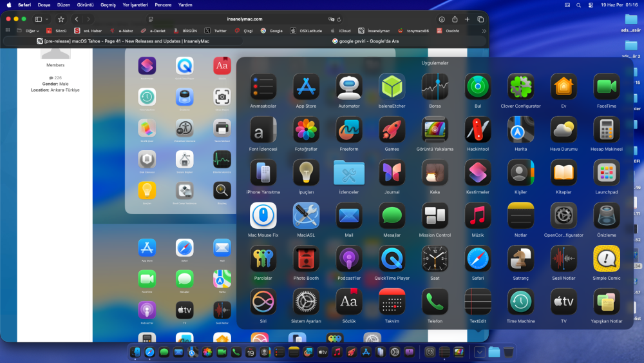Open Finder from the Dock

(x=135, y=352)
